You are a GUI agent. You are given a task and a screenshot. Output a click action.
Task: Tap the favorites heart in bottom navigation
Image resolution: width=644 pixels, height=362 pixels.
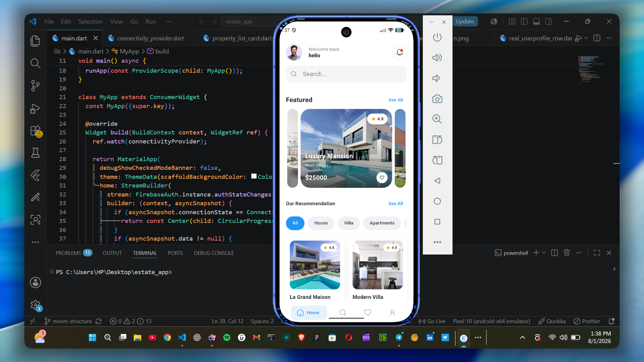coord(367,313)
